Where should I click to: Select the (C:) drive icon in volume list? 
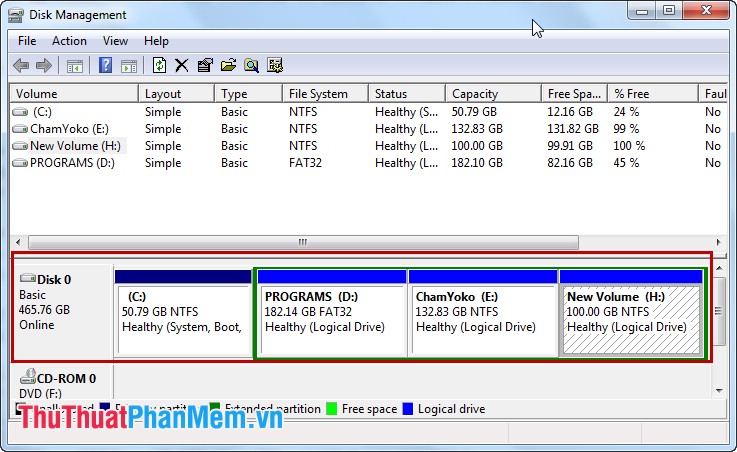pyautogui.click(x=20, y=112)
